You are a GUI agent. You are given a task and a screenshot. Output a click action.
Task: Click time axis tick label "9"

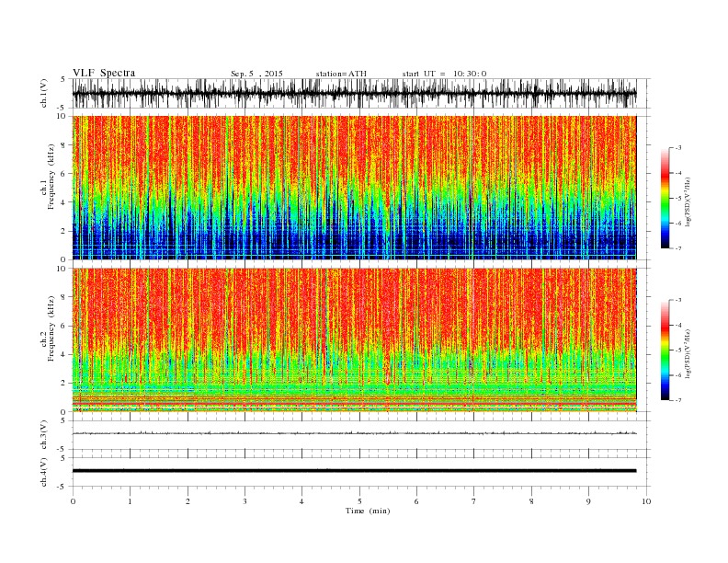click(588, 501)
